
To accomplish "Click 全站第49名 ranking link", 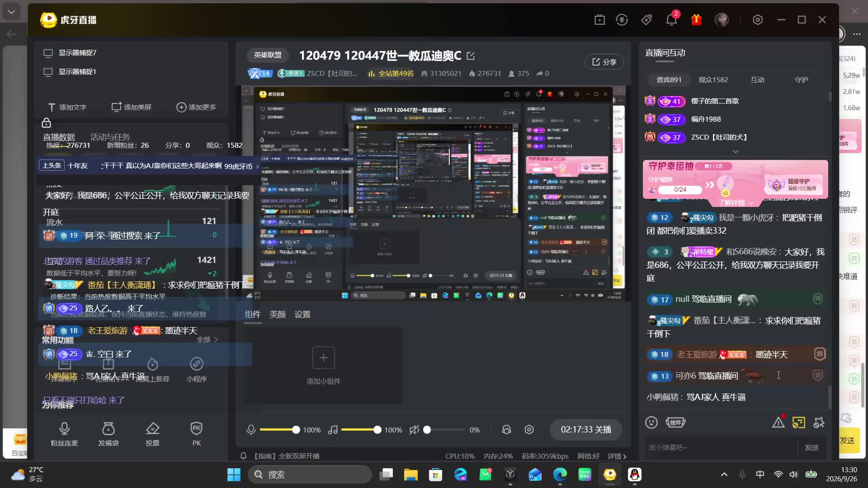I will tap(391, 74).
